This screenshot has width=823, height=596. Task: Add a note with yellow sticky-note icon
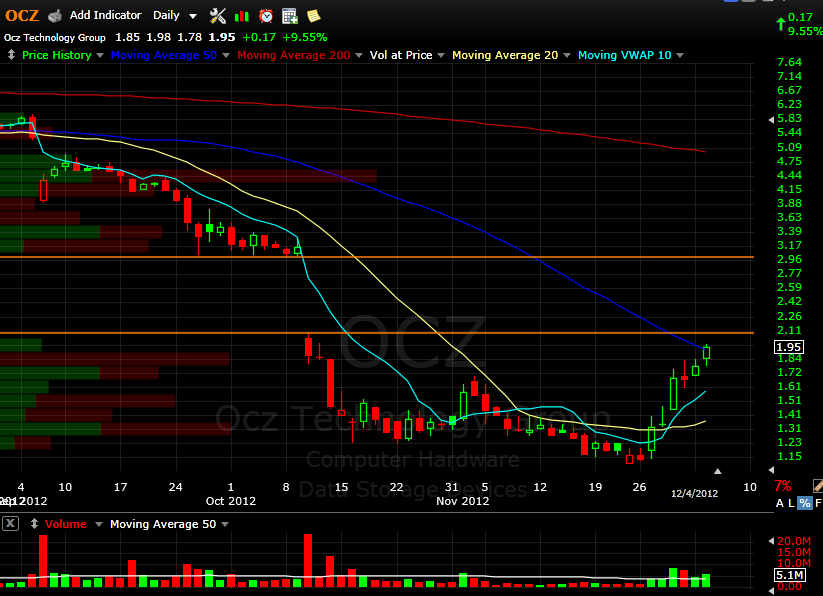point(314,16)
